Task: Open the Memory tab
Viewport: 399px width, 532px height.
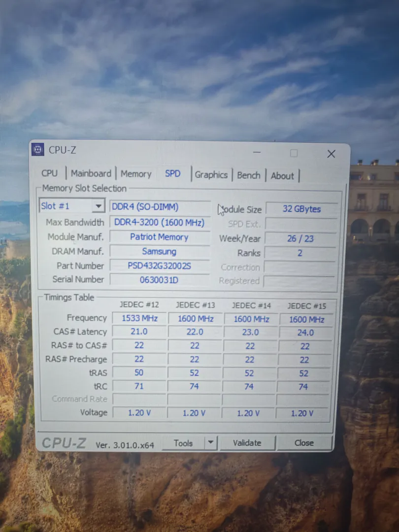Action: [136, 174]
